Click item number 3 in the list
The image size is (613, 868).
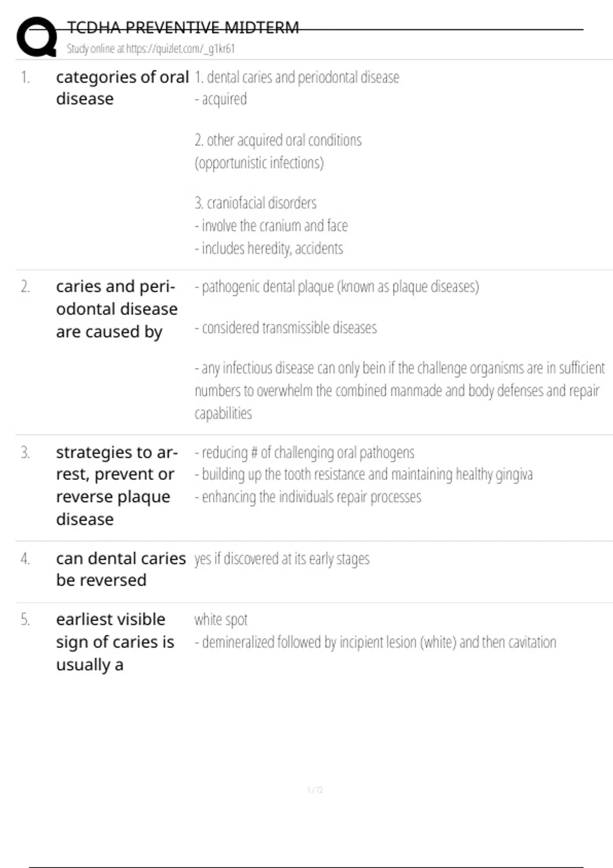coord(25,452)
